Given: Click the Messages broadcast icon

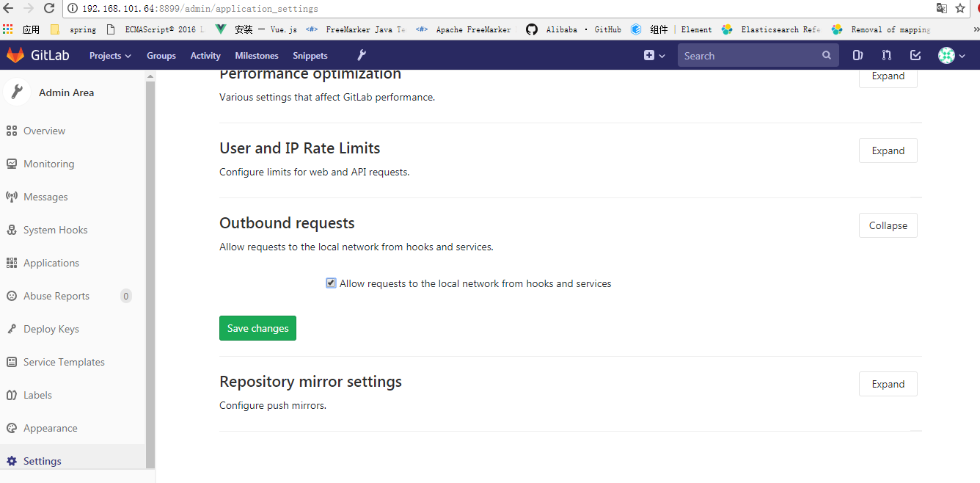Looking at the screenshot, I should click(x=11, y=197).
